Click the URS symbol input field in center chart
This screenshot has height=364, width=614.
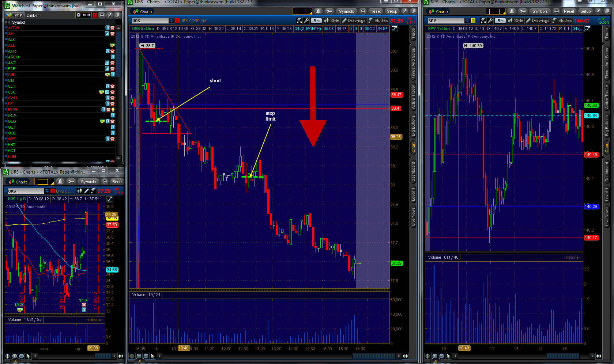click(150, 21)
